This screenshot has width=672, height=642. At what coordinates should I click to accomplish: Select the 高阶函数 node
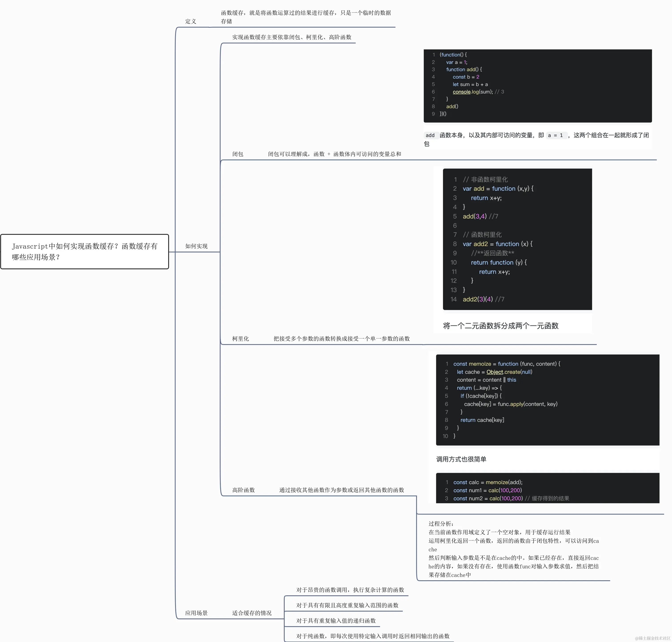pos(243,490)
